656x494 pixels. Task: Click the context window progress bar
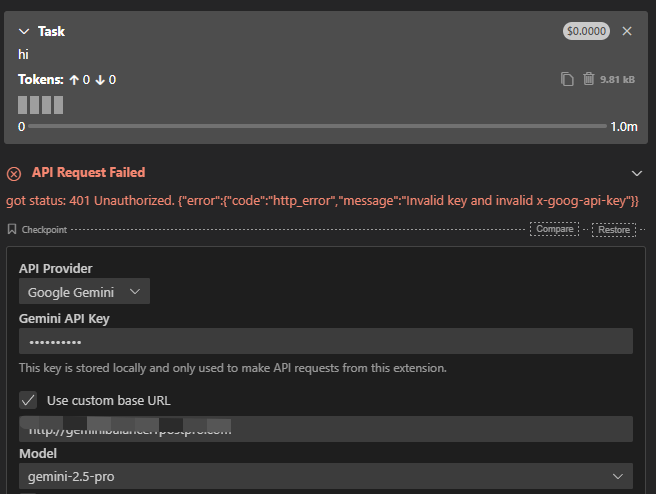click(317, 127)
